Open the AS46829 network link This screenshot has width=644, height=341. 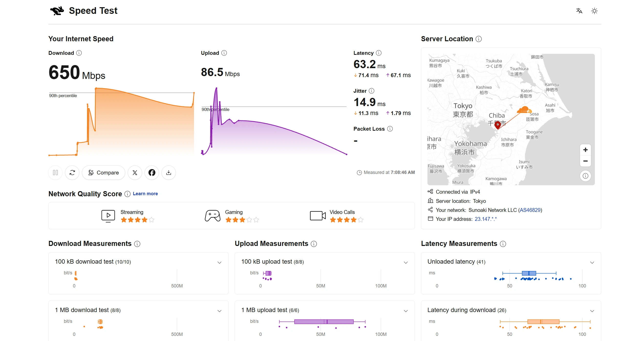click(530, 210)
